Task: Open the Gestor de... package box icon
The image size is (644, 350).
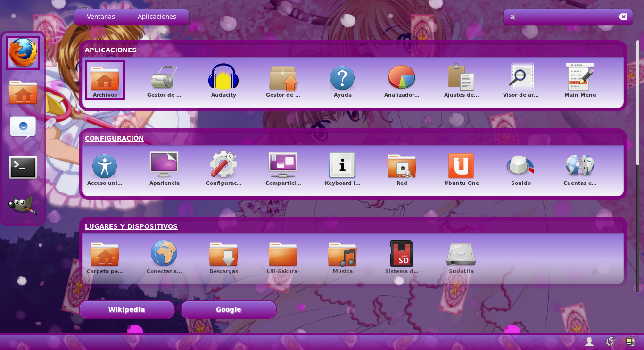Action: coord(283,80)
